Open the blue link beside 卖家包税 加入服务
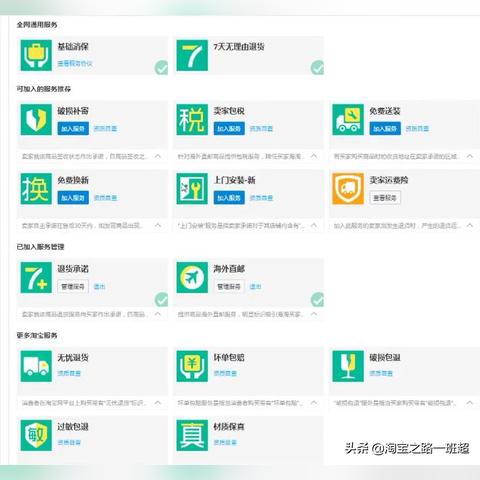 (x=261, y=129)
